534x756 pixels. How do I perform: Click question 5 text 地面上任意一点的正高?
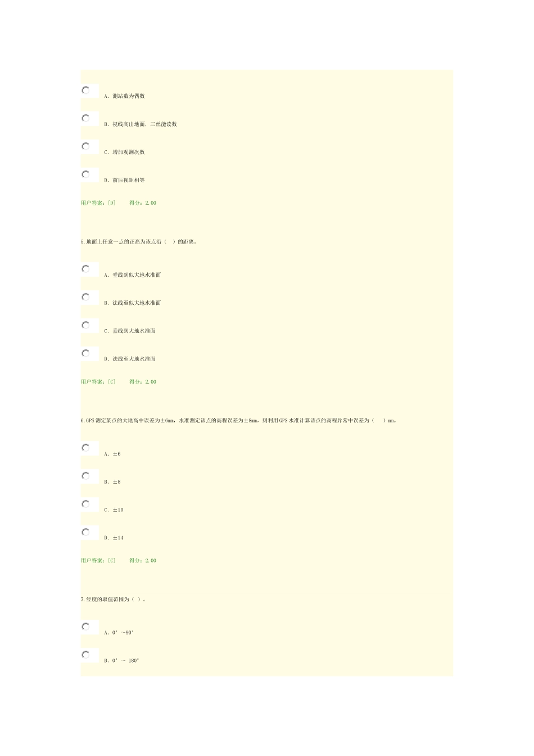(139, 242)
